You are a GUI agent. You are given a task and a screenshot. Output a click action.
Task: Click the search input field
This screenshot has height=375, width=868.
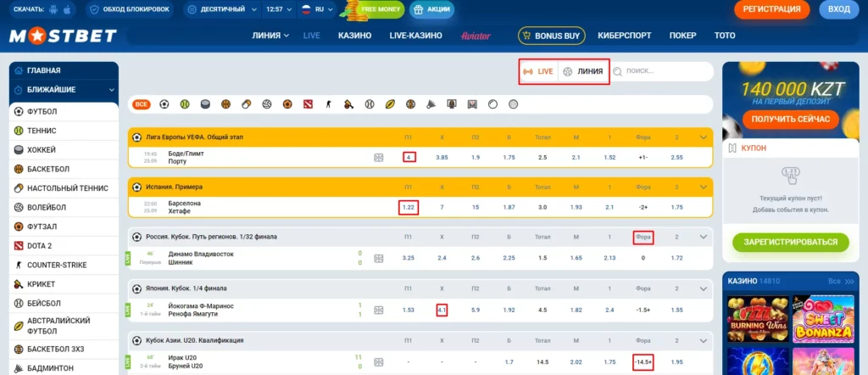[x=662, y=71]
